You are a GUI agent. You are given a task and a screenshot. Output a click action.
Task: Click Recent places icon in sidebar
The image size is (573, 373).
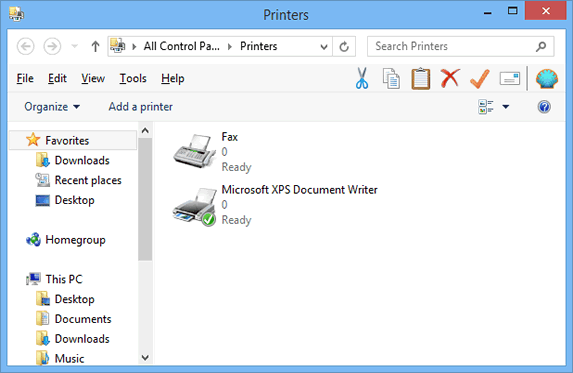42,180
